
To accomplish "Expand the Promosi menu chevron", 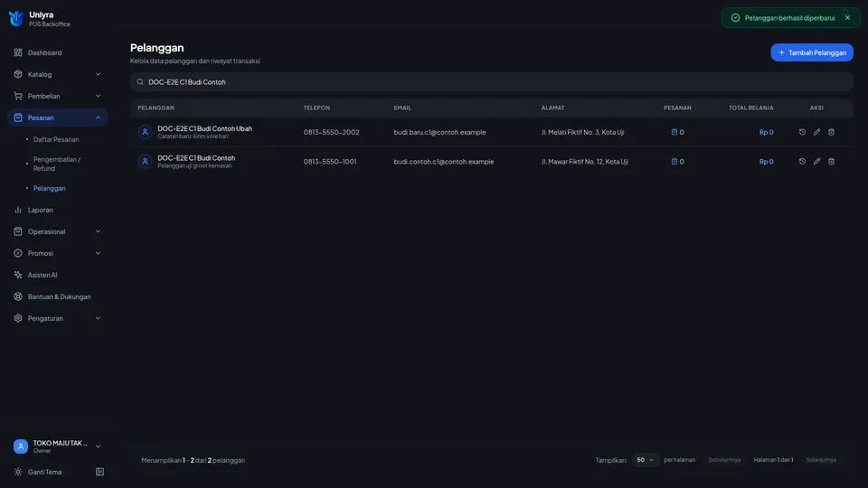I will click(98, 253).
